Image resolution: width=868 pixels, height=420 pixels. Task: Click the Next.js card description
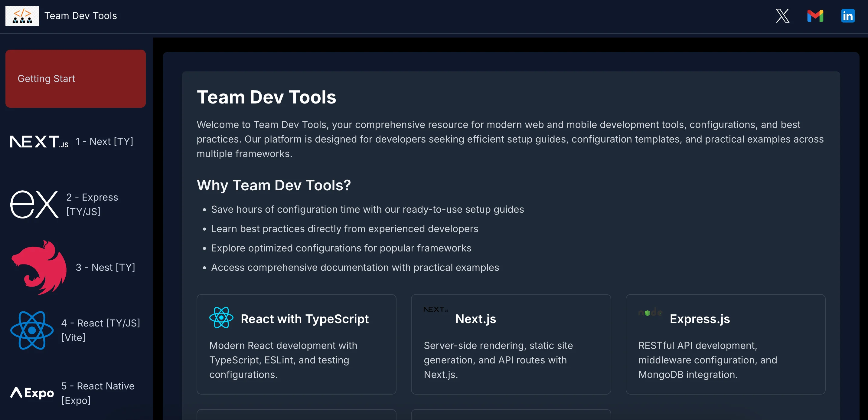pyautogui.click(x=498, y=360)
